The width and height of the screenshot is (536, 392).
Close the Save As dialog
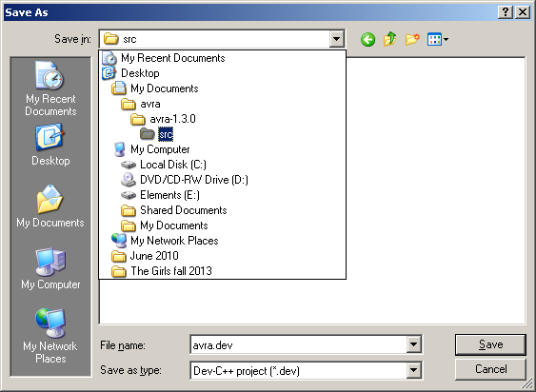(x=523, y=12)
